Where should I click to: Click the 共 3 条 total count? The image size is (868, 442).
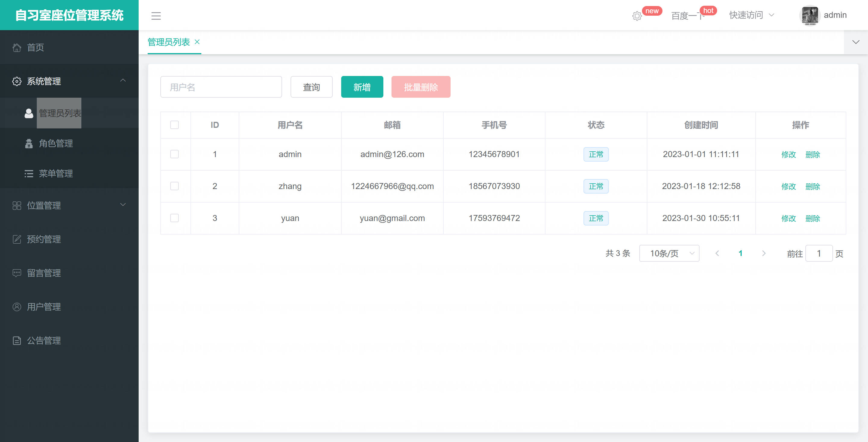tap(618, 253)
